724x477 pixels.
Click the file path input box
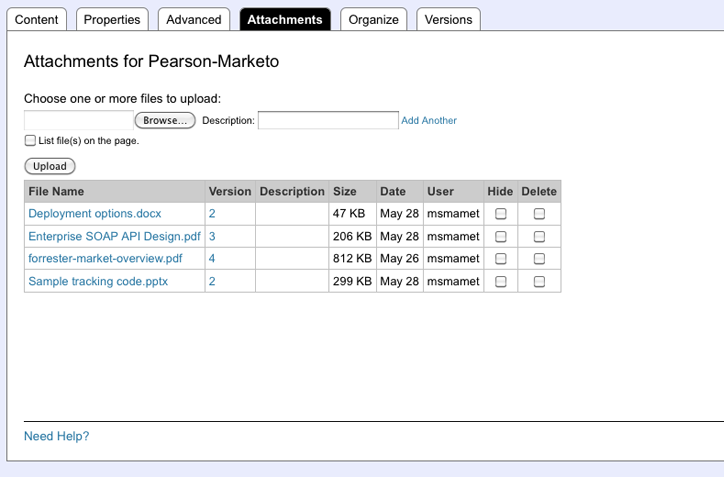[78, 121]
